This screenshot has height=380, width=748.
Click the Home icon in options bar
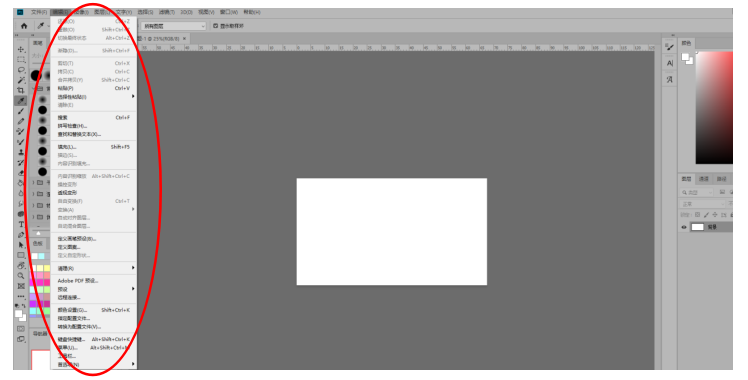[24, 26]
